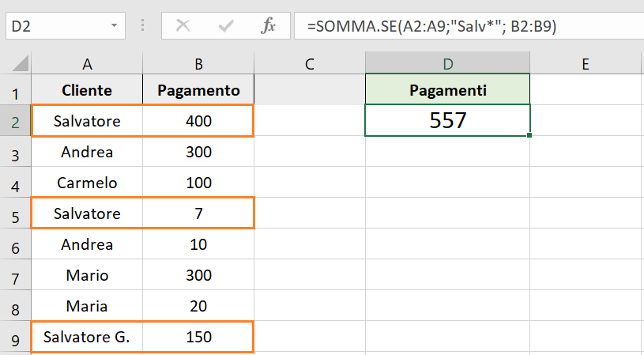The height and width of the screenshot is (355, 644).
Task: Select row 2 header
Action: pos(16,120)
